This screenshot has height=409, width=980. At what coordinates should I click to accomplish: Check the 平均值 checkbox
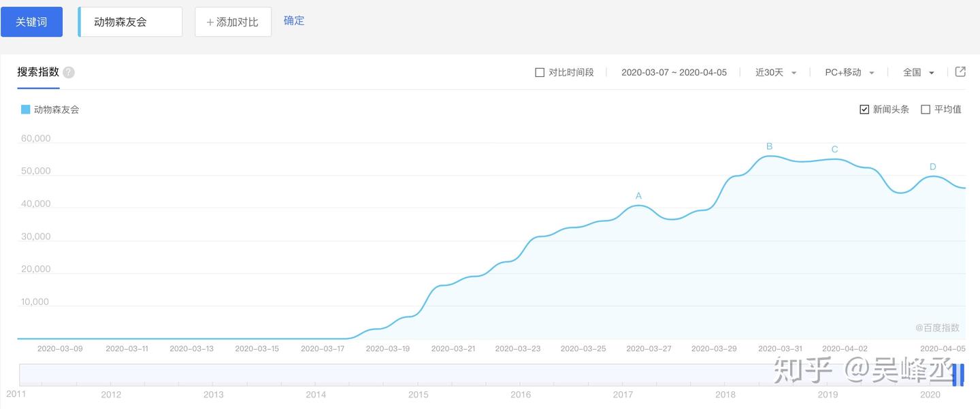point(926,110)
